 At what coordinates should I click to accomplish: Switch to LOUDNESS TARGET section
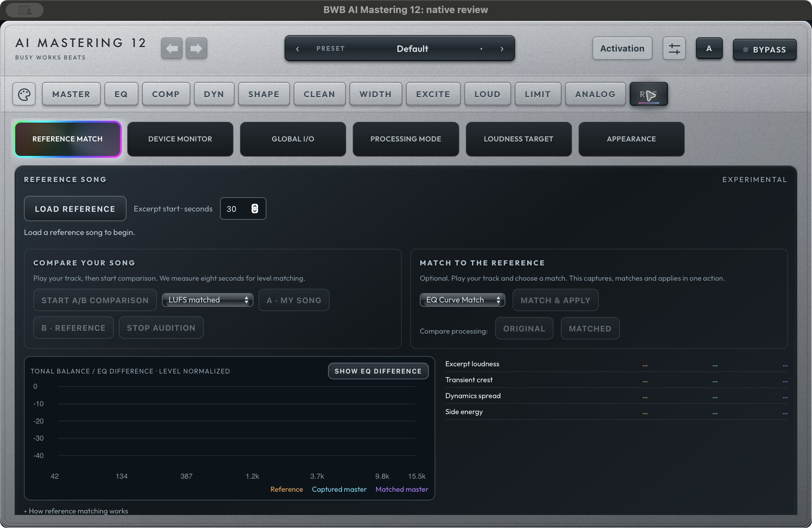point(518,139)
